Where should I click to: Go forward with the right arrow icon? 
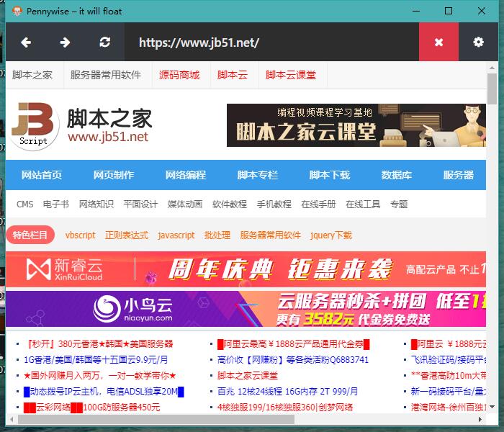point(65,42)
